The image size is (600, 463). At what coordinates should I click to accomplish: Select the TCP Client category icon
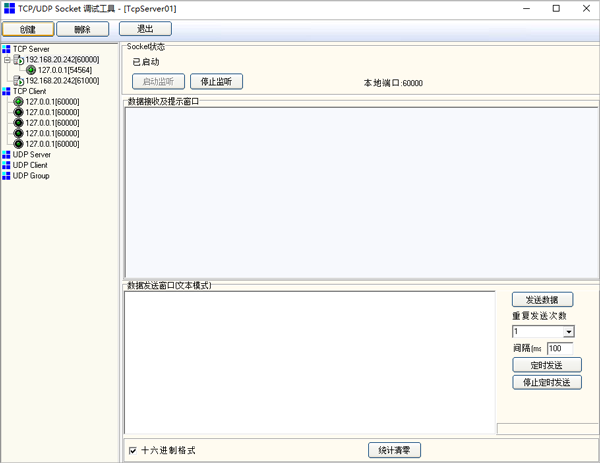pos(6,91)
